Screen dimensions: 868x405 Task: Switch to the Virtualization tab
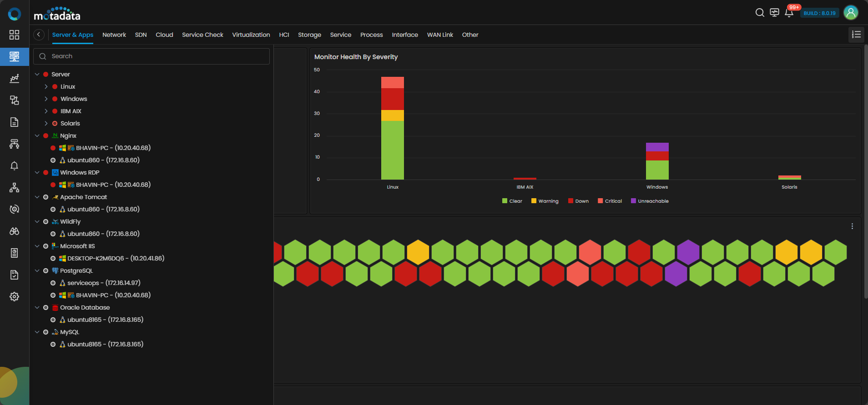[251, 35]
